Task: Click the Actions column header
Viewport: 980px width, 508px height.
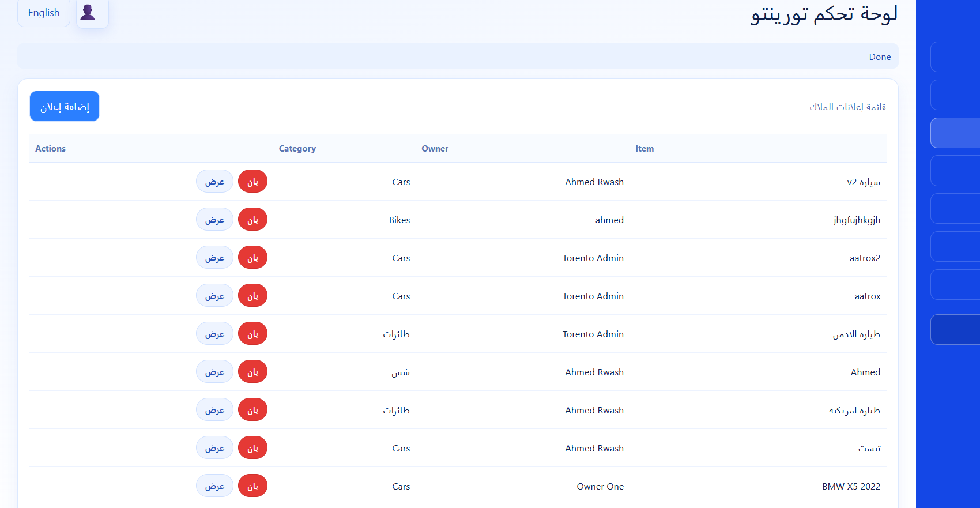Action: pyautogui.click(x=50, y=149)
